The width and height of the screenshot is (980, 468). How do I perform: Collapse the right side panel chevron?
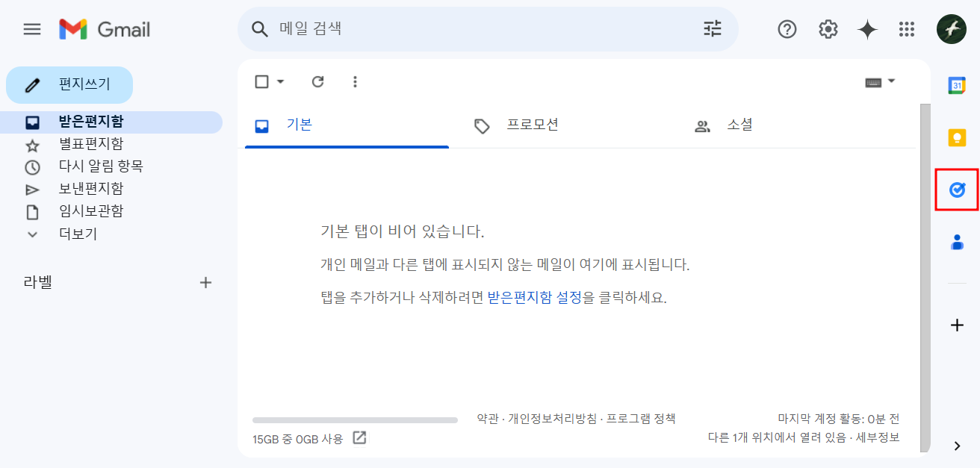coord(957,444)
